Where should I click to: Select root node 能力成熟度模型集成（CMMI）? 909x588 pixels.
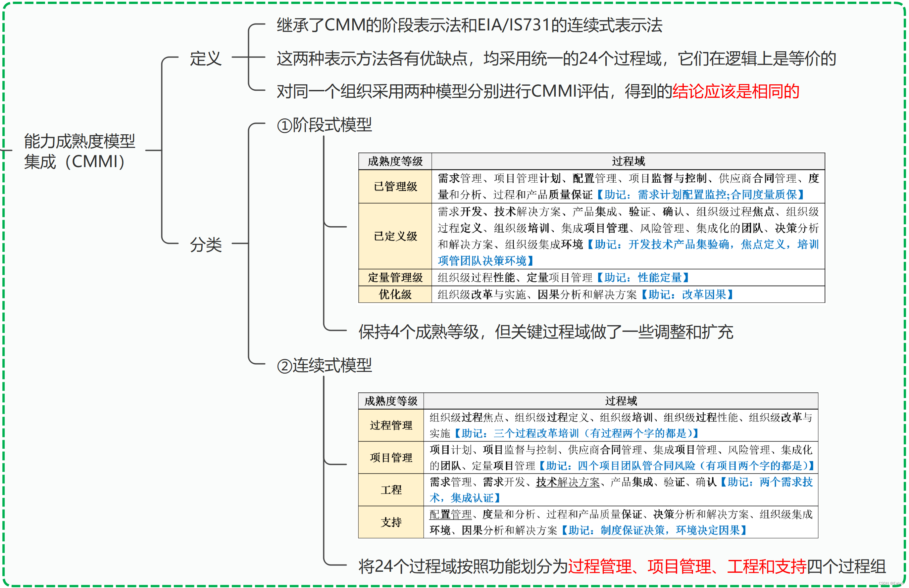79,151
